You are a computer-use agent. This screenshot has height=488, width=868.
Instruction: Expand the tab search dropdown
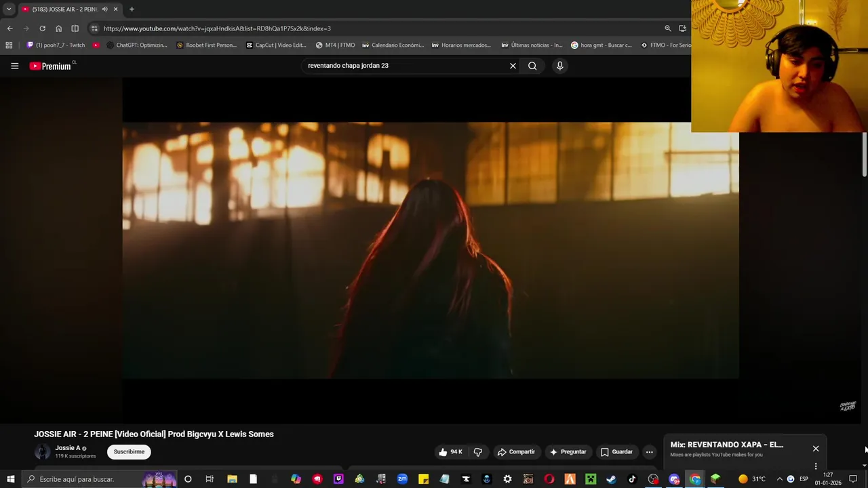(x=9, y=9)
